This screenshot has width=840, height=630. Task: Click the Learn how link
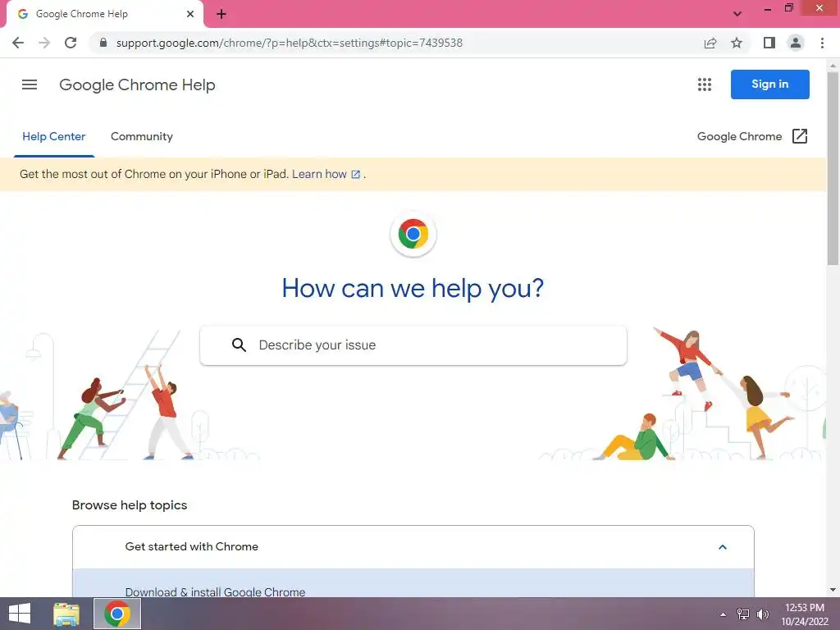click(x=326, y=175)
